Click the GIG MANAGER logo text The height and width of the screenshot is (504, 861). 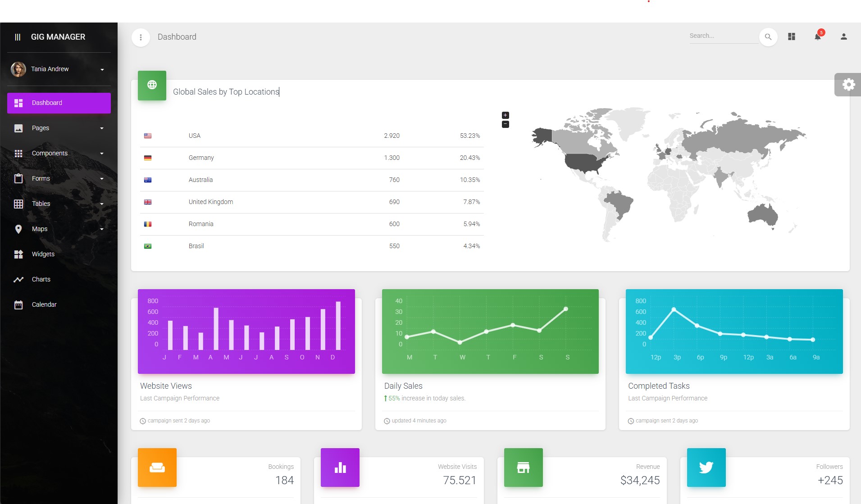point(58,37)
